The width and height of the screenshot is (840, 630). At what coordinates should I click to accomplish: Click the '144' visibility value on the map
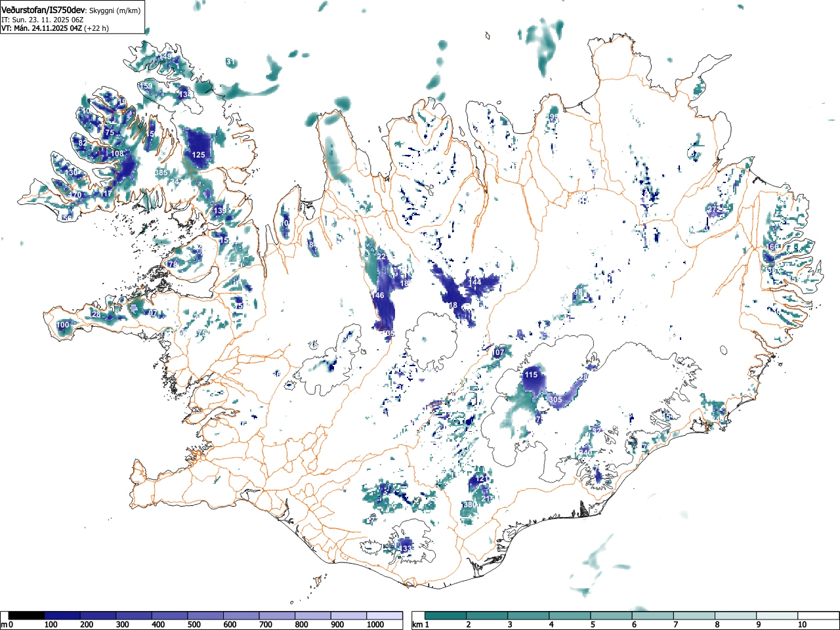point(475,282)
